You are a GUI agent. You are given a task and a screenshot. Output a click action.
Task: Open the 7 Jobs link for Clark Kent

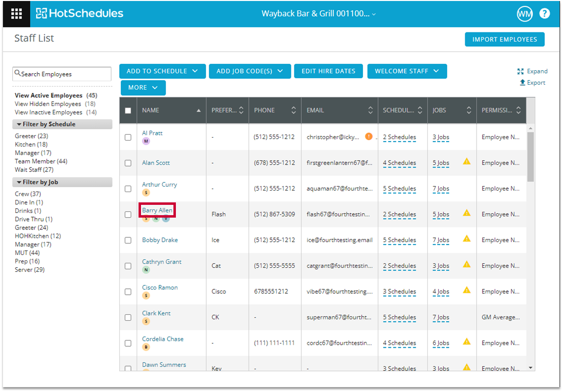441,317
